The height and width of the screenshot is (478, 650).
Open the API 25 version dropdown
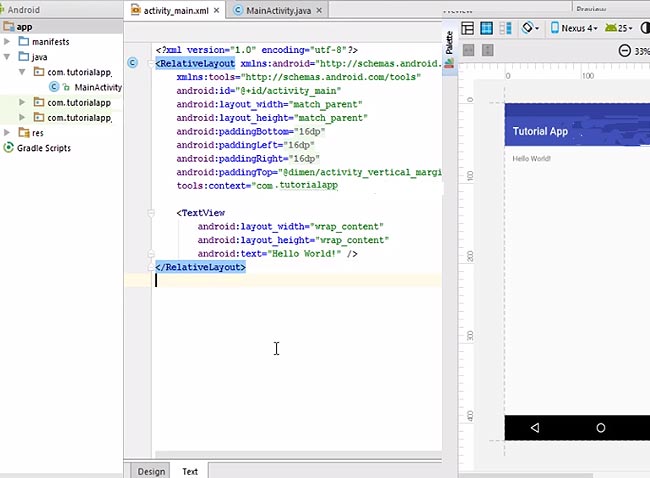pyautogui.click(x=619, y=28)
